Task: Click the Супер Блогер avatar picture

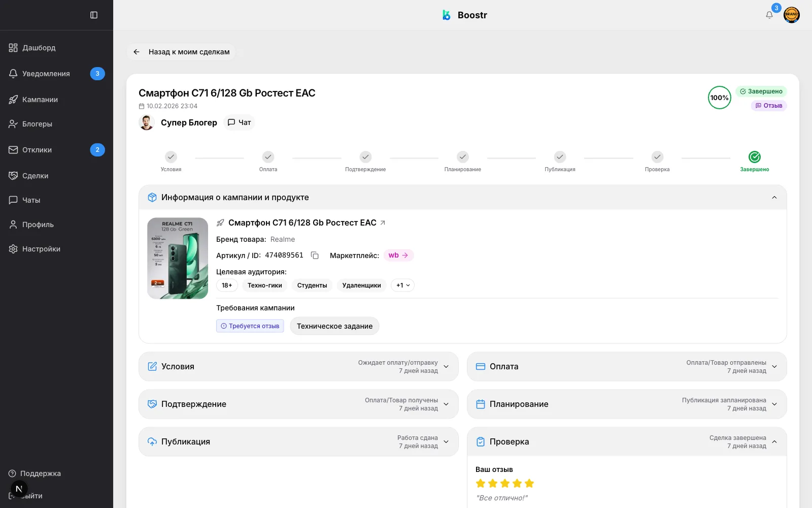Action: click(147, 122)
